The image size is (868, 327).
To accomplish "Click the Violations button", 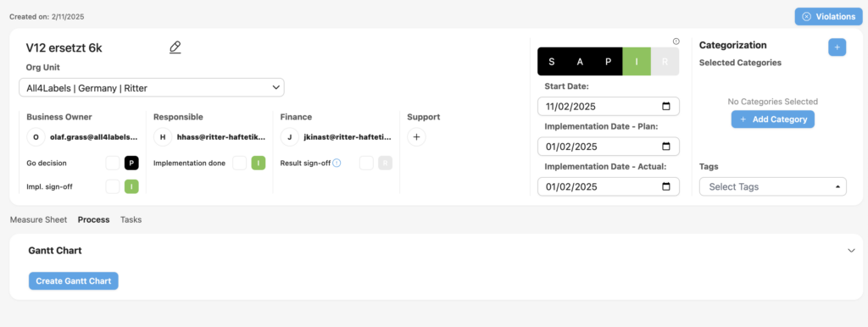I will pos(829,17).
